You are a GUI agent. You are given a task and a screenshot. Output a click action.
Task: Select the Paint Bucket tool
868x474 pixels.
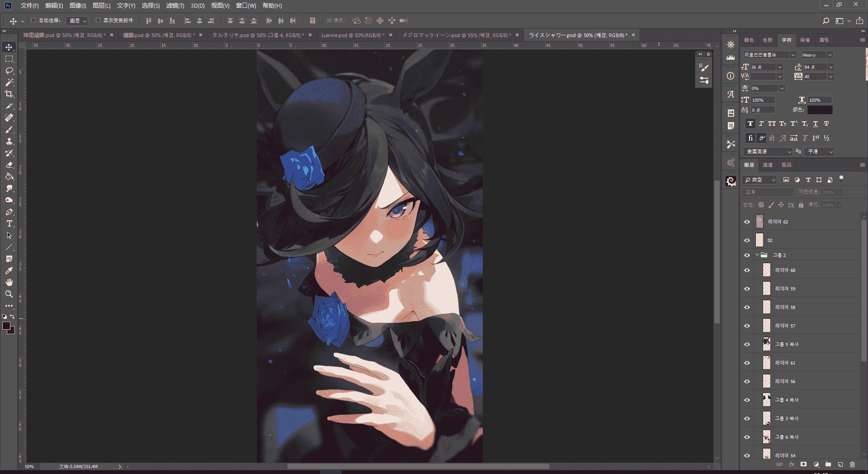[x=9, y=176]
